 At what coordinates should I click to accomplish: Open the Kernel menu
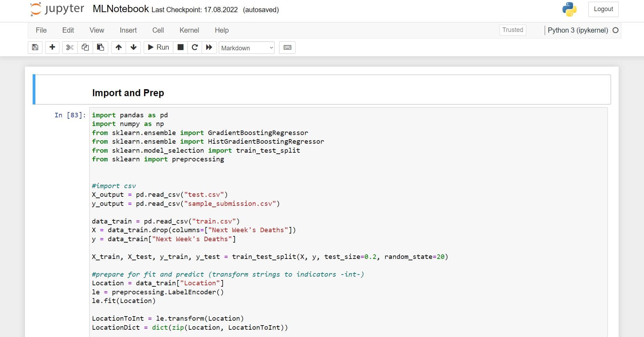(189, 30)
